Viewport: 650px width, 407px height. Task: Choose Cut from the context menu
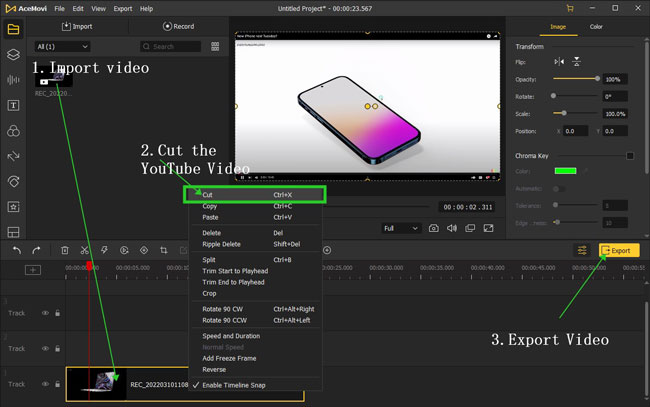pyautogui.click(x=255, y=194)
